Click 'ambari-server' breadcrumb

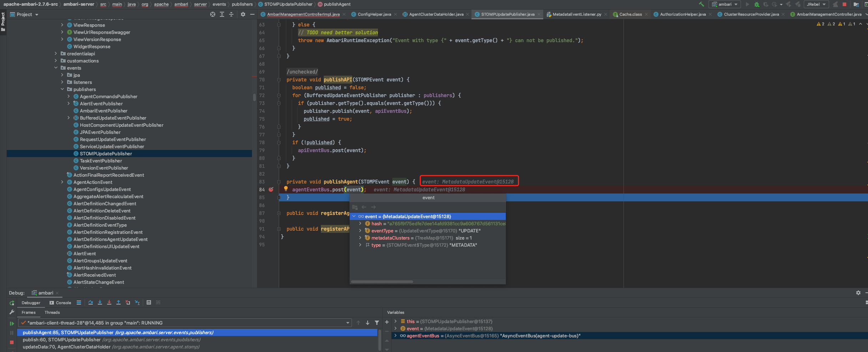pyautogui.click(x=79, y=4)
